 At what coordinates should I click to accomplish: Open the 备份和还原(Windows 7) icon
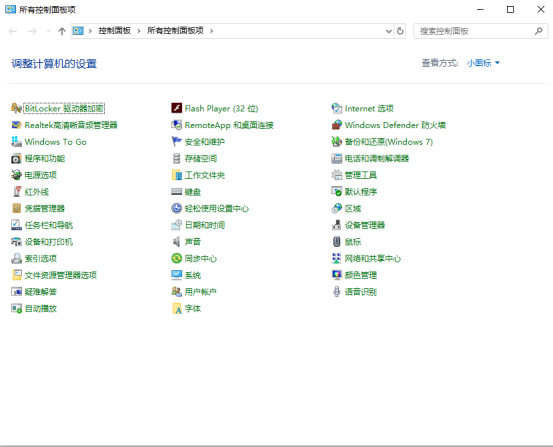pos(336,141)
